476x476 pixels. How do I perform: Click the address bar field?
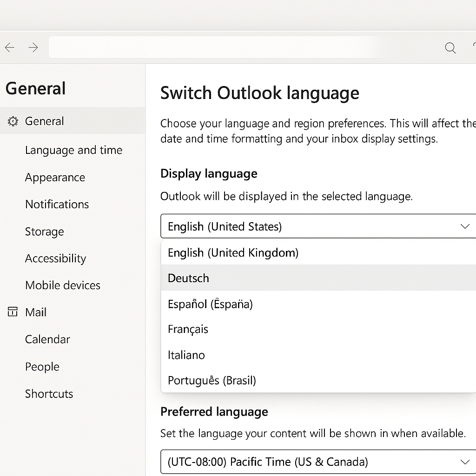point(216,47)
